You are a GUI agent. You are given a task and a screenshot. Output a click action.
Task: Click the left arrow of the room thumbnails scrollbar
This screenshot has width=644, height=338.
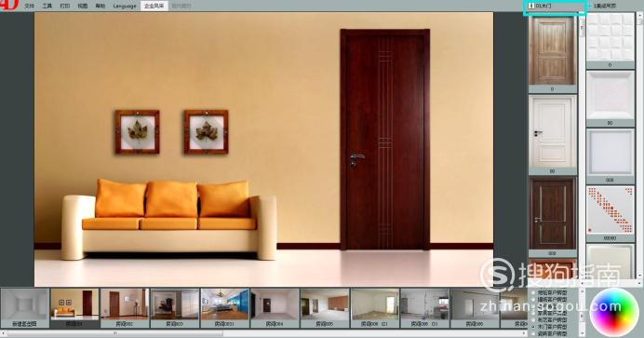(3, 333)
